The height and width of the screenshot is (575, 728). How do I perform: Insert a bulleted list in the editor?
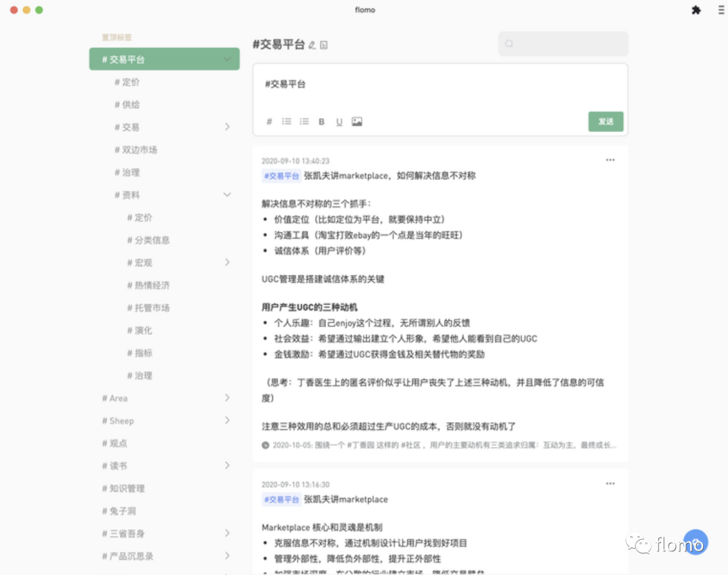click(286, 122)
